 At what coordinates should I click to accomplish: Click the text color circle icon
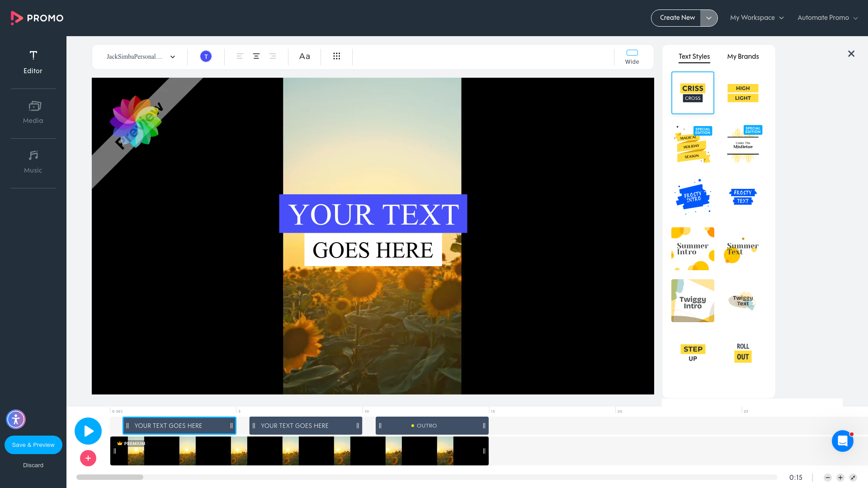[x=206, y=56]
